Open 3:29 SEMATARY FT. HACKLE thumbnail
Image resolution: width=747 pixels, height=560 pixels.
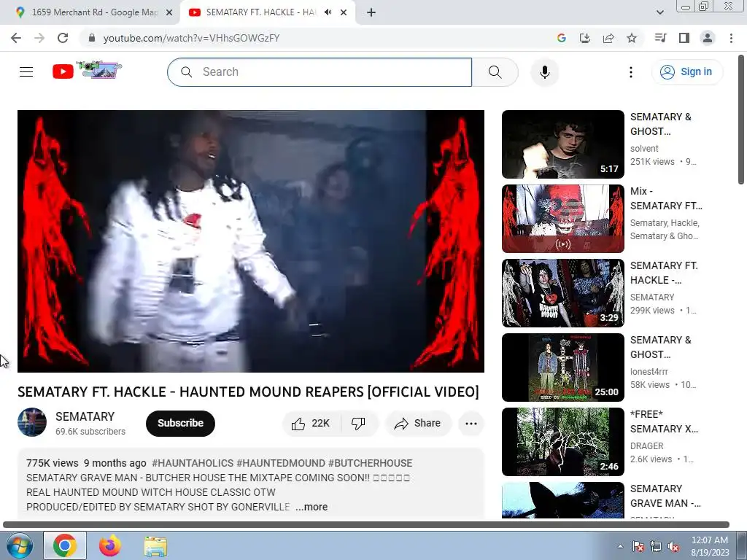point(562,293)
